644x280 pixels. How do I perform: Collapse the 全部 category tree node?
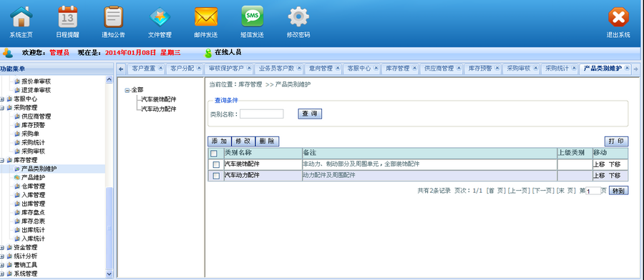point(127,90)
